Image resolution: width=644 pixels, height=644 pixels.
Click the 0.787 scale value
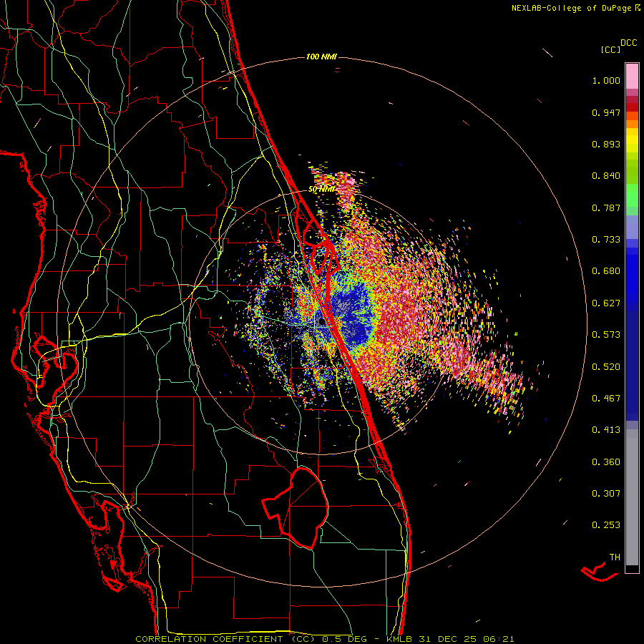(x=606, y=208)
